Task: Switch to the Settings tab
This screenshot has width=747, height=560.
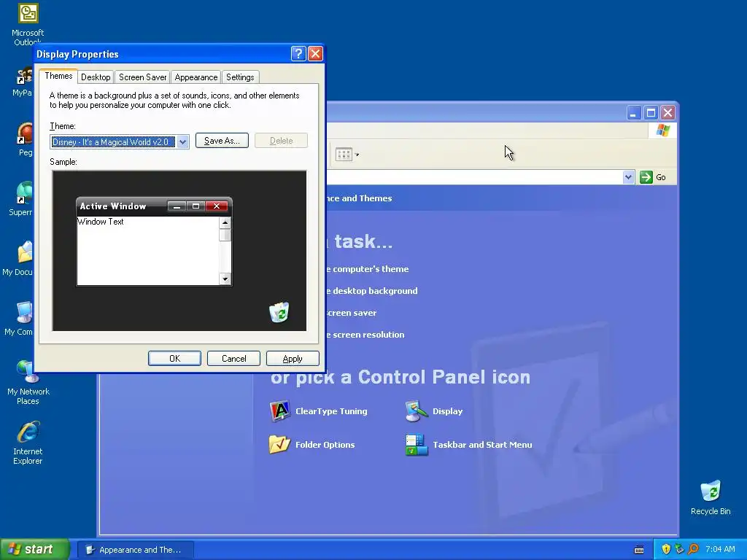Action: (x=240, y=77)
